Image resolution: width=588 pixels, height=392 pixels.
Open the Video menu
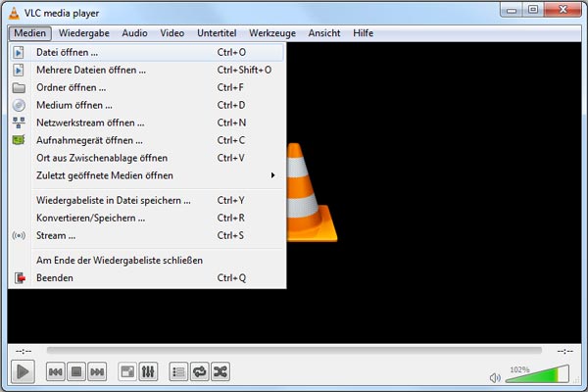click(172, 33)
